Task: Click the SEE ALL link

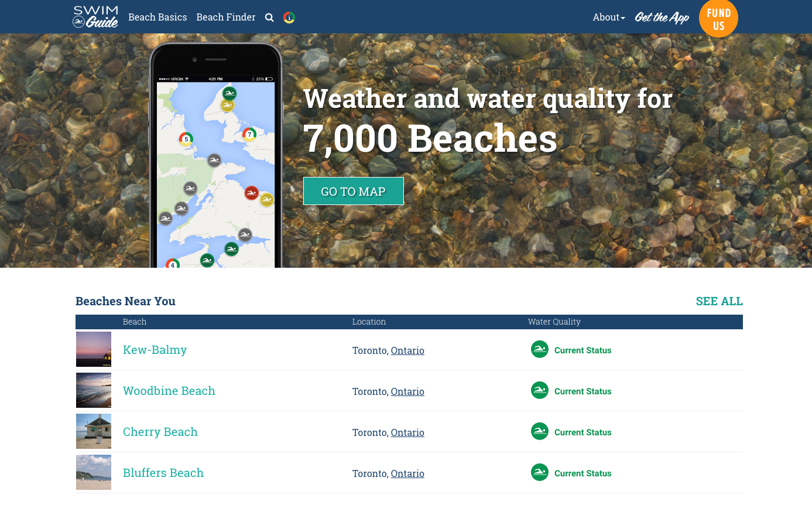Action: tap(719, 301)
